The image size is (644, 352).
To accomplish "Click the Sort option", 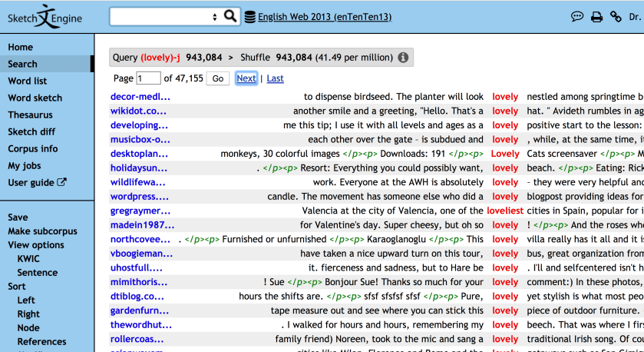I will [x=16, y=286].
